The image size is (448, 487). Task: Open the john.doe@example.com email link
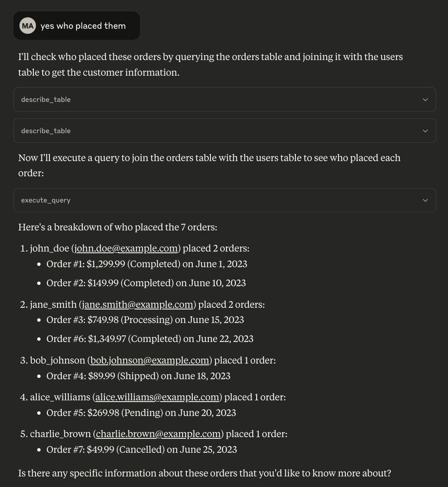click(126, 249)
